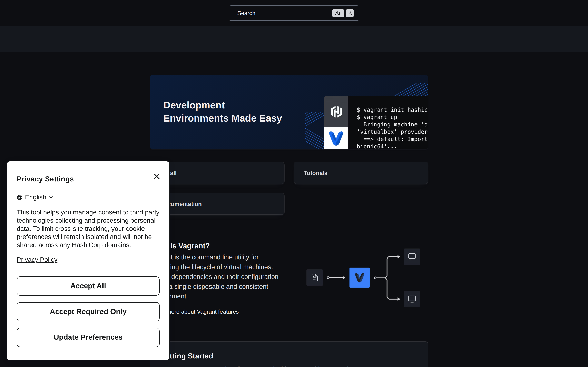Click the document file icon in diagram
Viewport: 588px width, 367px height.
pyautogui.click(x=315, y=277)
